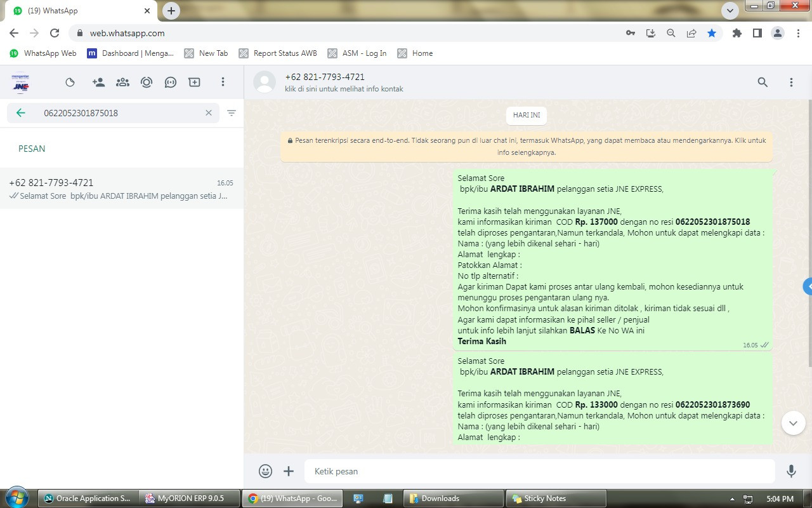The image size is (812, 508).
Task: Click the blue edge arrow tab
Action: click(808, 286)
